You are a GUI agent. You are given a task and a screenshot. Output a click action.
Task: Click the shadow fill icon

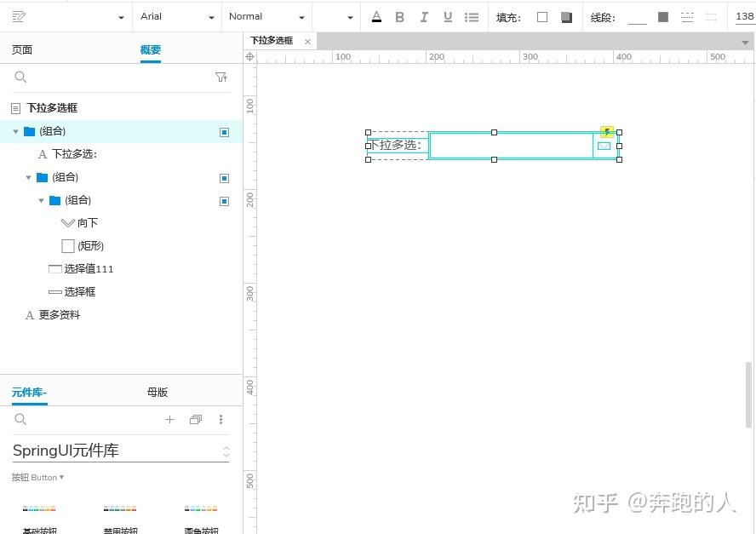[x=566, y=17]
